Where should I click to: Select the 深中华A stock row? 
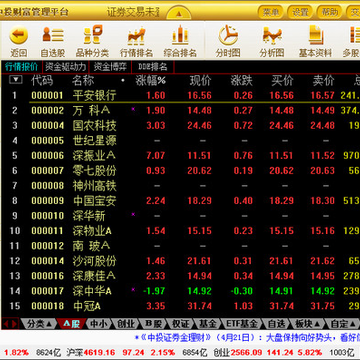click(180, 291)
